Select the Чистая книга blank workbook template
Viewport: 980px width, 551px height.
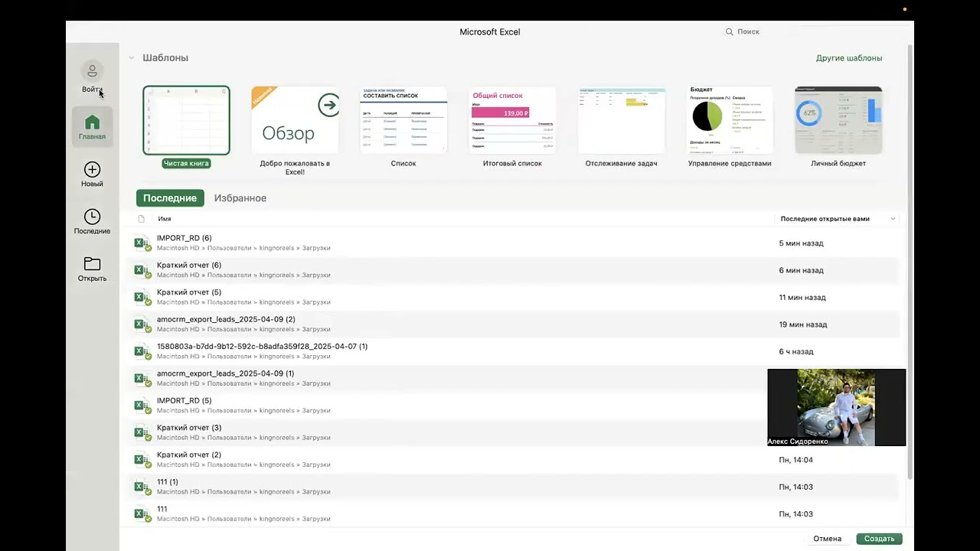186,120
